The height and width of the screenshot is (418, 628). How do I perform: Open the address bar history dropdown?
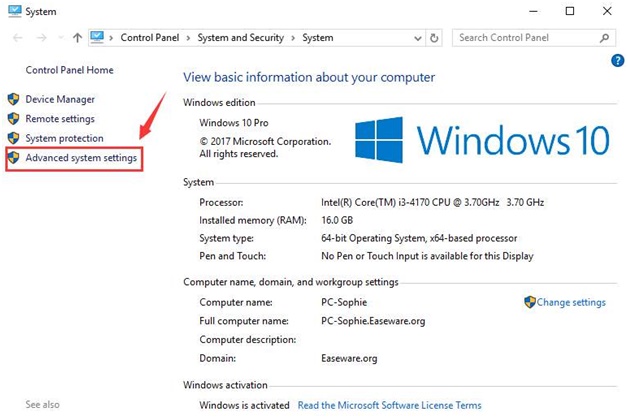point(415,38)
